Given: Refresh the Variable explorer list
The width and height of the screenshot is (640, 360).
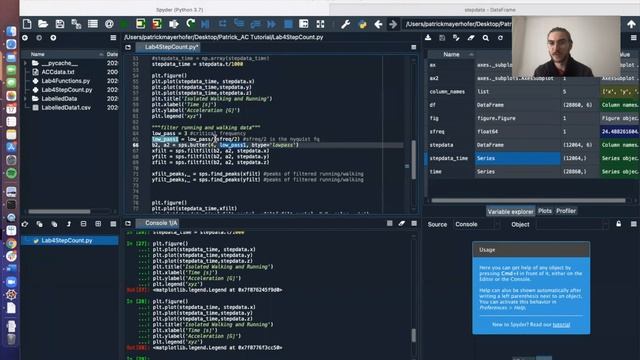Looking at the screenshot, I should click(x=500, y=38).
